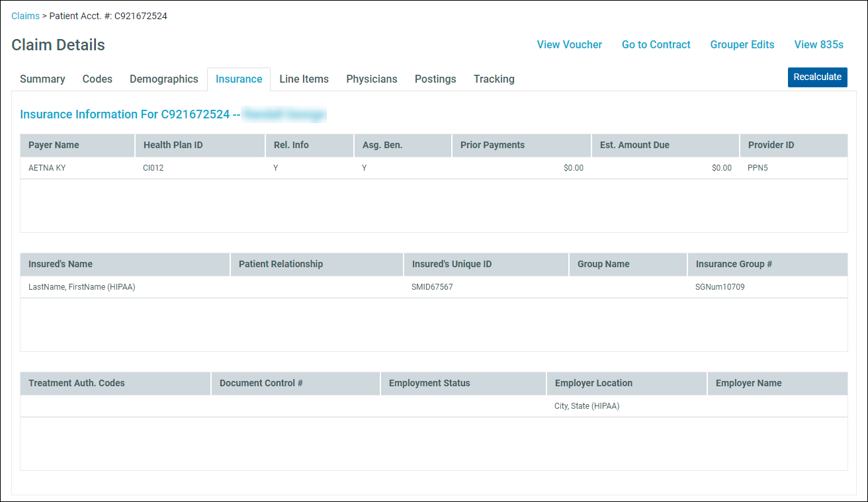This screenshot has width=868, height=502.
Task: Click the Recalculate button
Action: (x=818, y=77)
